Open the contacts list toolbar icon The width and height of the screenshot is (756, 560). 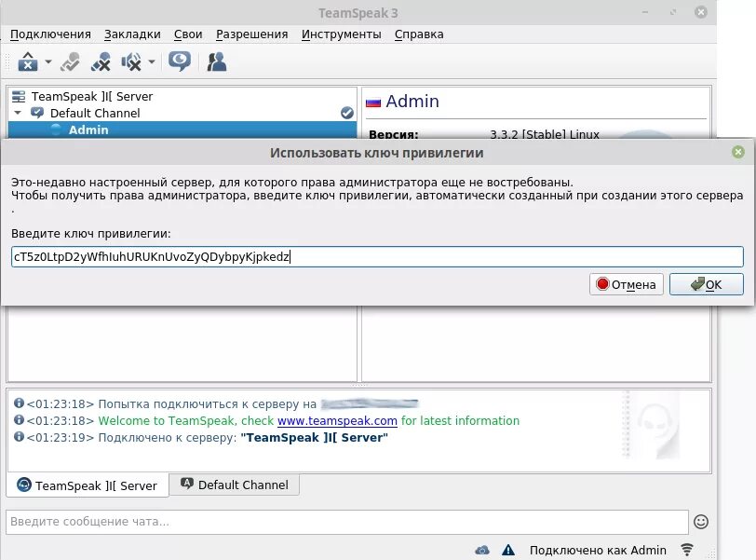tap(217, 61)
